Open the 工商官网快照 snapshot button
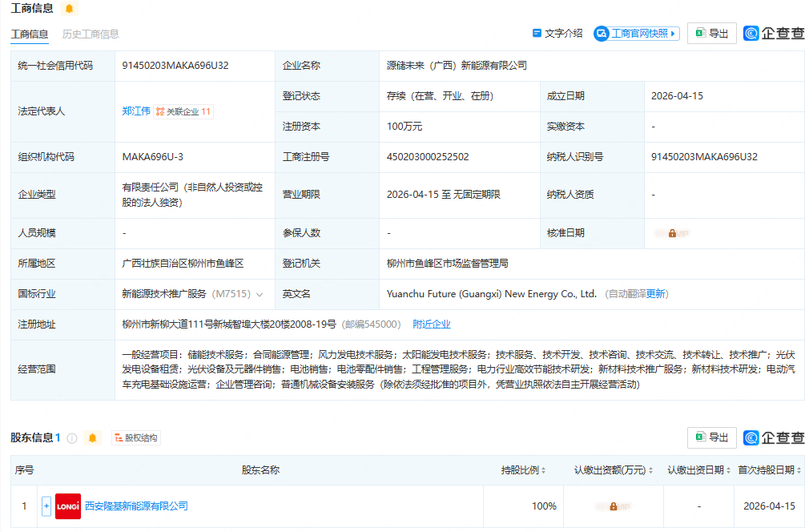This screenshot has width=809, height=532. [x=635, y=34]
